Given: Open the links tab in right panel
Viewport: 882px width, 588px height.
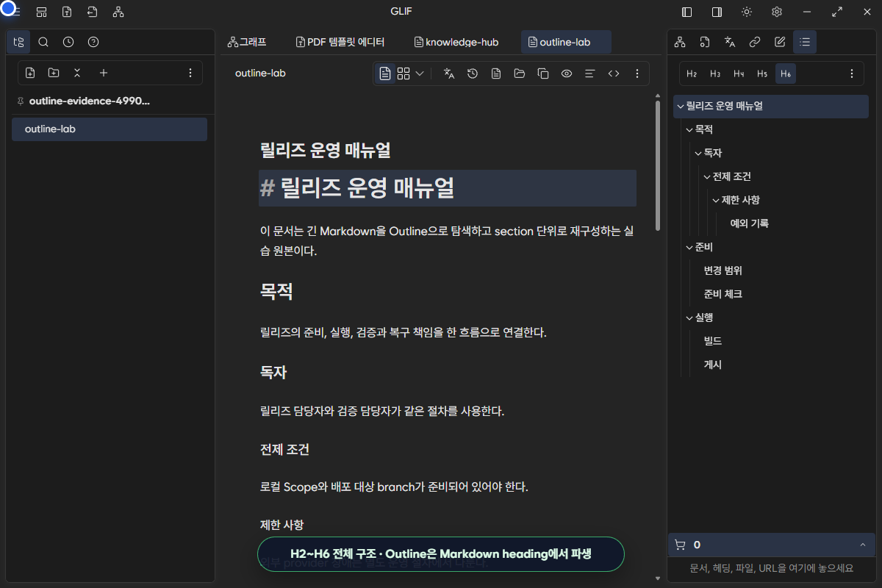Looking at the screenshot, I should point(755,42).
